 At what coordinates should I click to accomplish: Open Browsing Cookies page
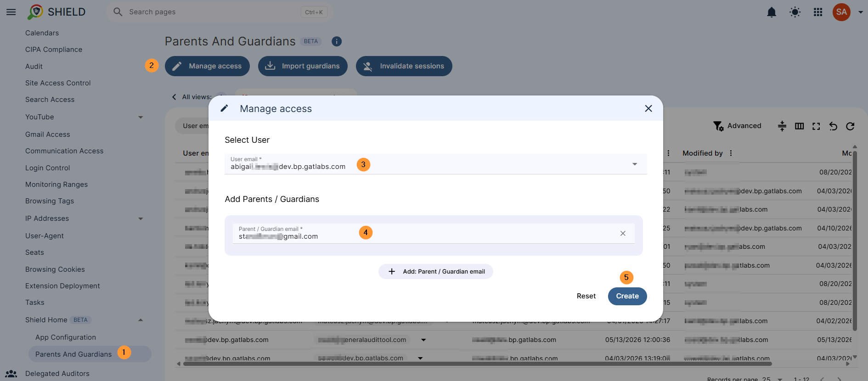(x=55, y=269)
